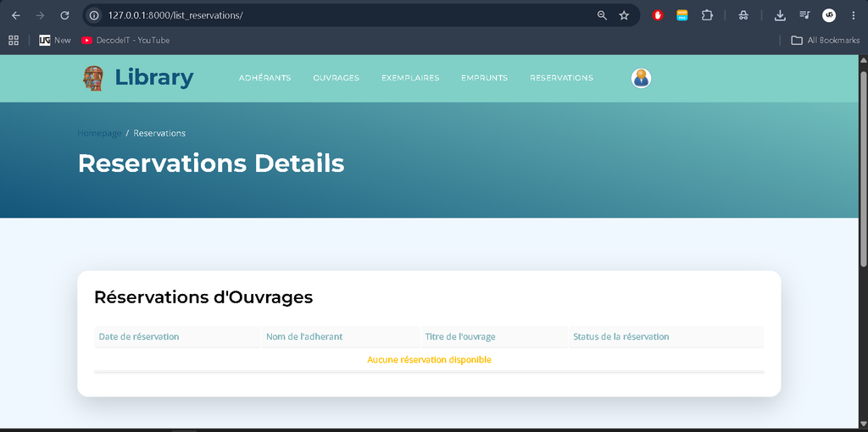
Task: Open the media control playlist icon
Action: 804,15
